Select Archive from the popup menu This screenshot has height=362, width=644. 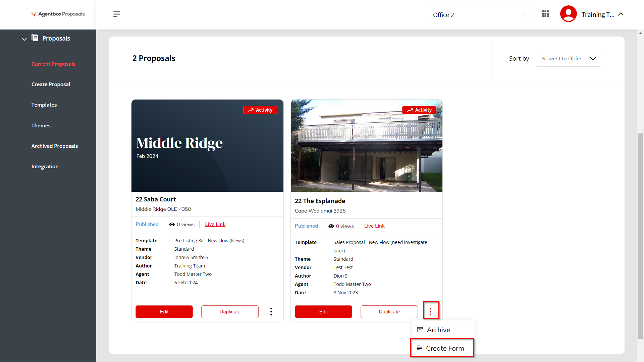pos(443,330)
